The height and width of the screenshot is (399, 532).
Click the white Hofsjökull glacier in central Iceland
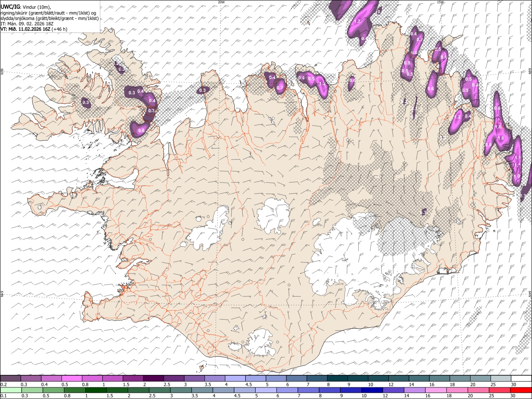pyautogui.click(x=273, y=216)
